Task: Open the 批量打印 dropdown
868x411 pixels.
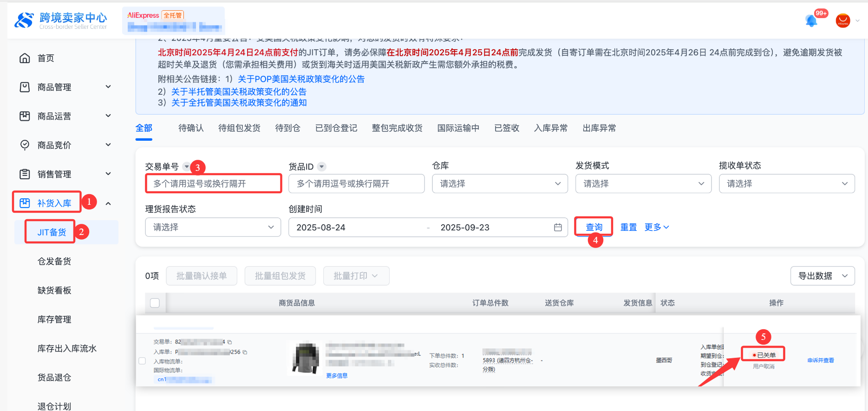Action: [356, 276]
